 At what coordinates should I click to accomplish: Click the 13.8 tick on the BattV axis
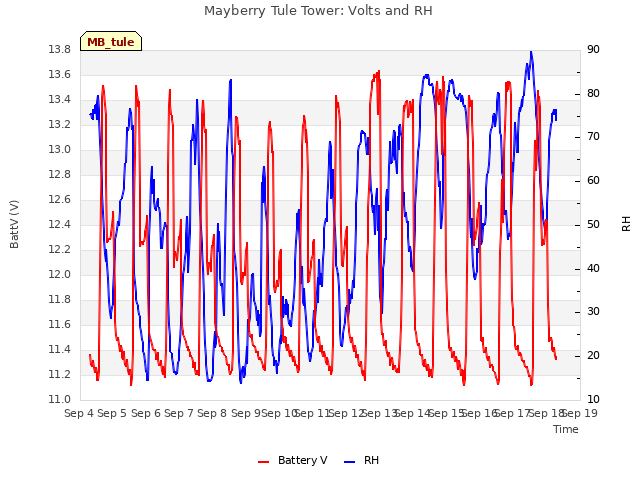[x=60, y=50]
